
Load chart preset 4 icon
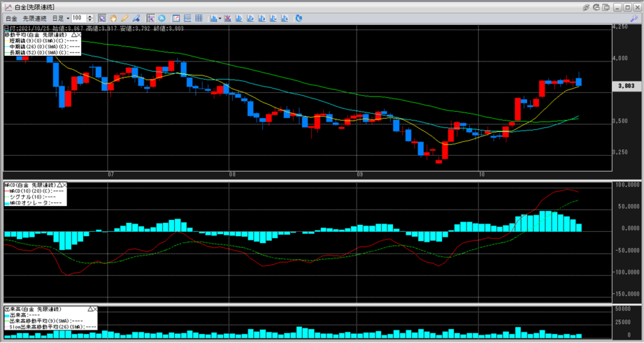(273, 18)
